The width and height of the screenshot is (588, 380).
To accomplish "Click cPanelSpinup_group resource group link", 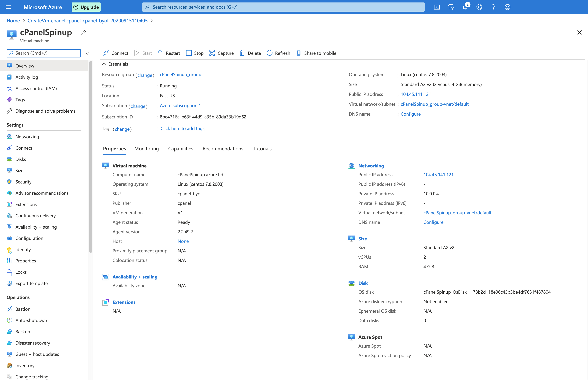I will 180,75.
